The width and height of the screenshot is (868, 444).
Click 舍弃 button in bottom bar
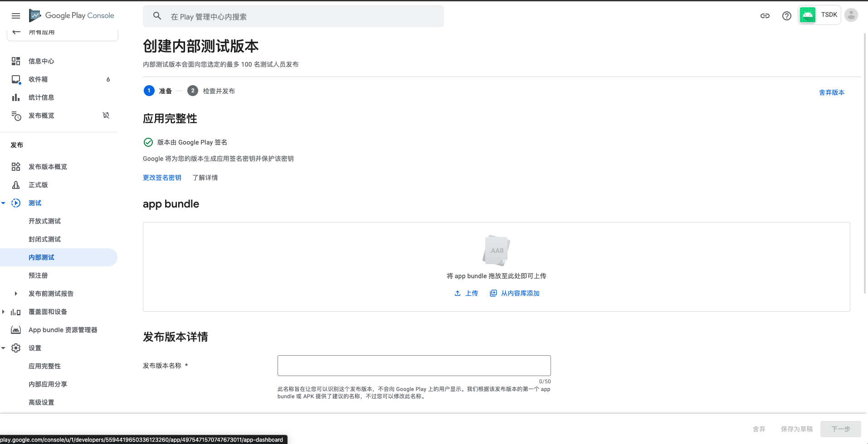click(x=759, y=429)
